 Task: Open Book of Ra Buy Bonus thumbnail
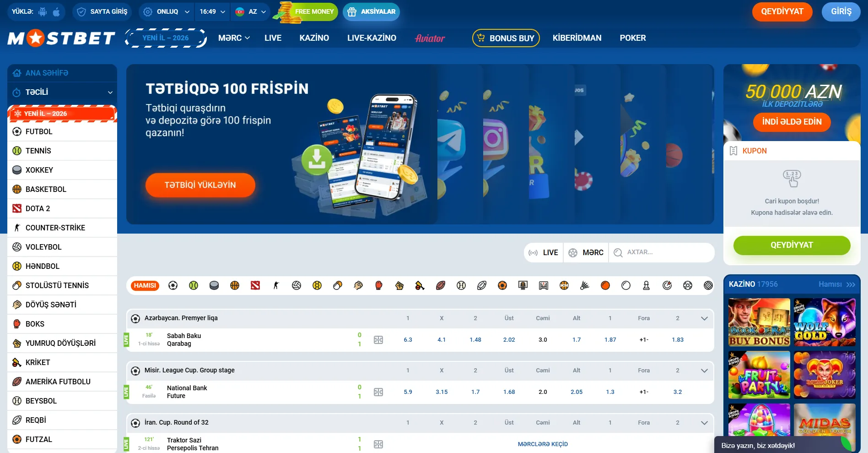pos(759,322)
